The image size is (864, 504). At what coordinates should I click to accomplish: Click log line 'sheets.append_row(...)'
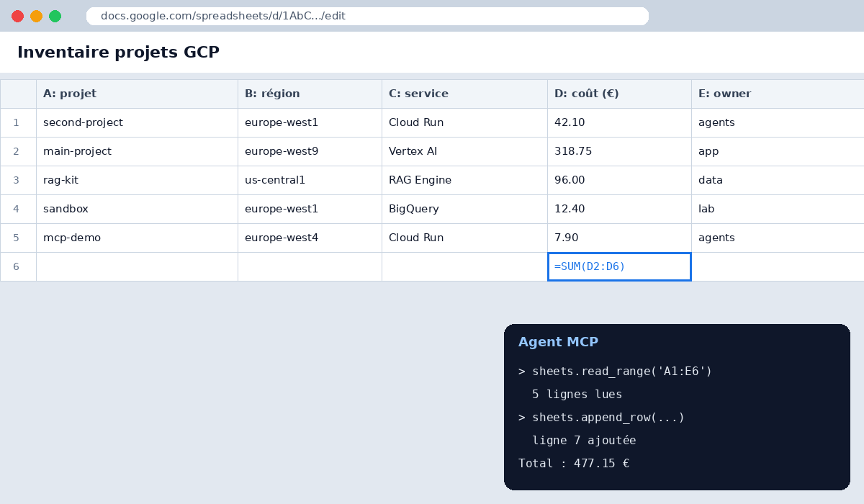[x=608, y=418]
